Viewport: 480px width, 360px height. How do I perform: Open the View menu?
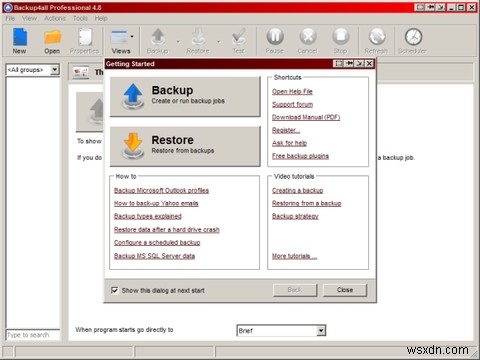[30, 18]
